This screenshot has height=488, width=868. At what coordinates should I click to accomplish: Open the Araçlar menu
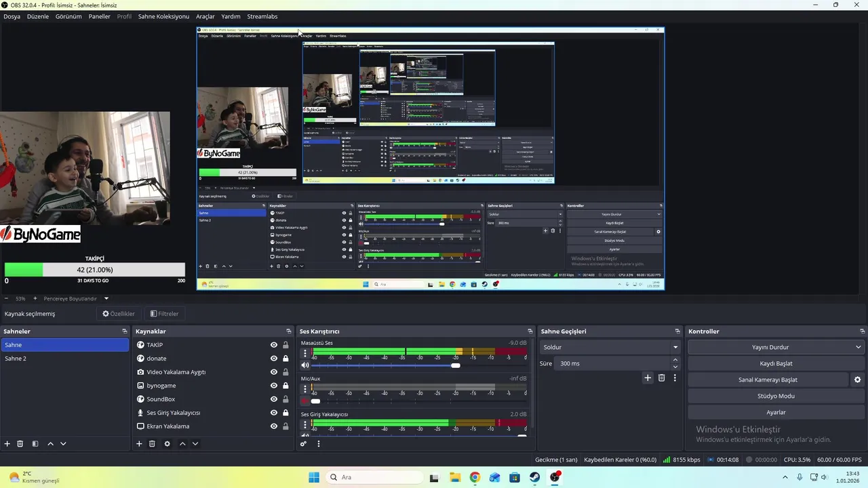coord(205,16)
